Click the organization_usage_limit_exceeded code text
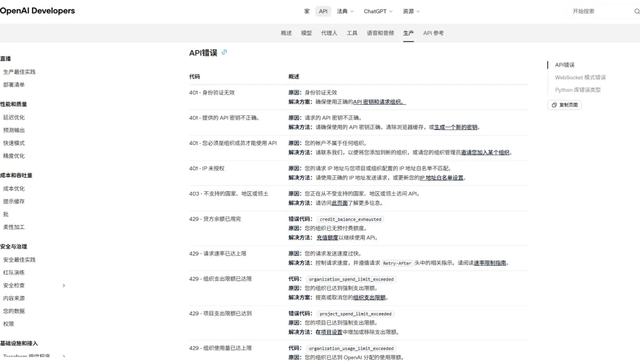The width and height of the screenshot is (640, 364). click(x=351, y=349)
